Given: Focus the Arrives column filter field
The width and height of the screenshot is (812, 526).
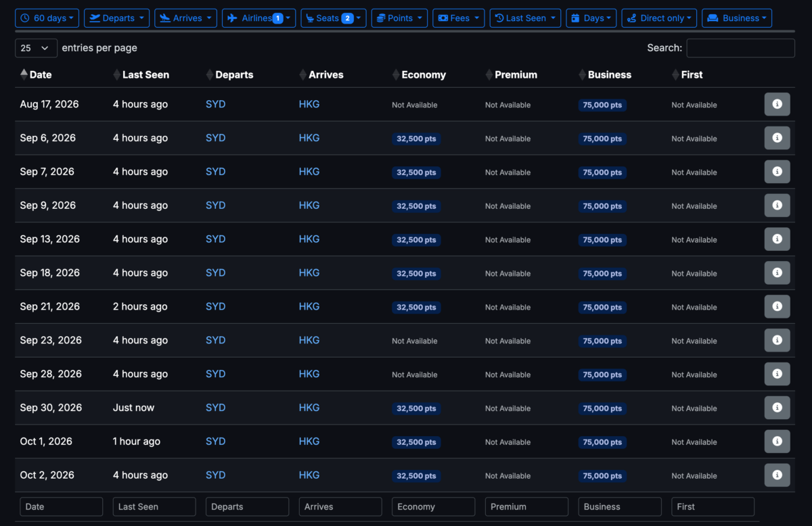Looking at the screenshot, I should pos(340,506).
